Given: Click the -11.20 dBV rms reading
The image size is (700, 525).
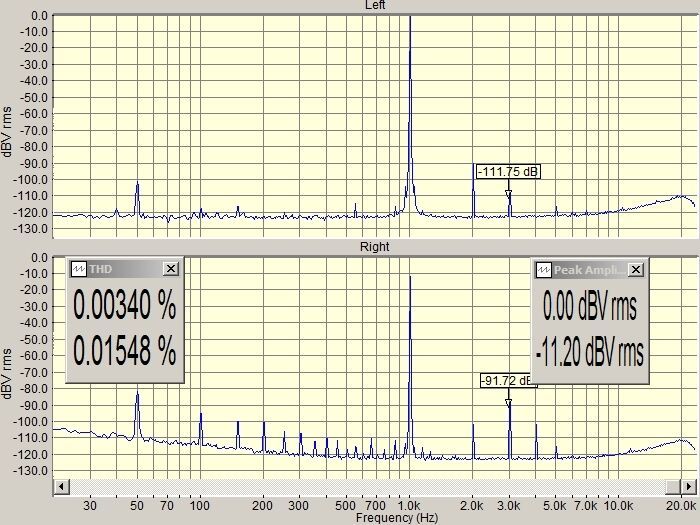Looking at the screenshot, I should [x=590, y=351].
